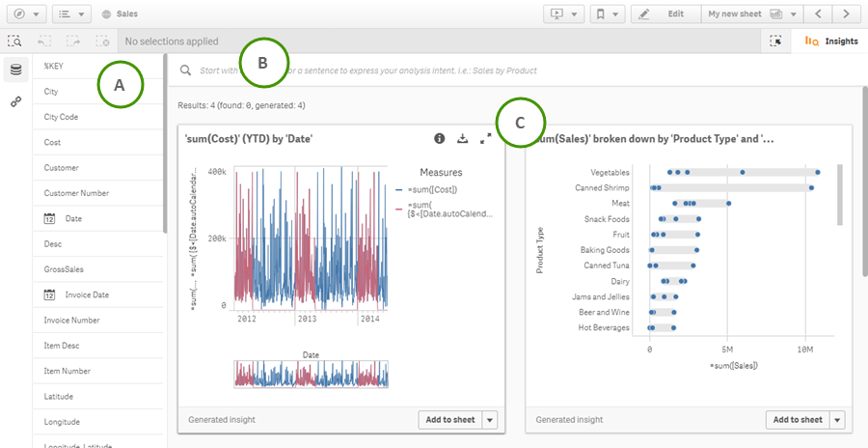The width and height of the screenshot is (868, 448).
Task: Click the clear all selections icon
Action: [x=102, y=42]
